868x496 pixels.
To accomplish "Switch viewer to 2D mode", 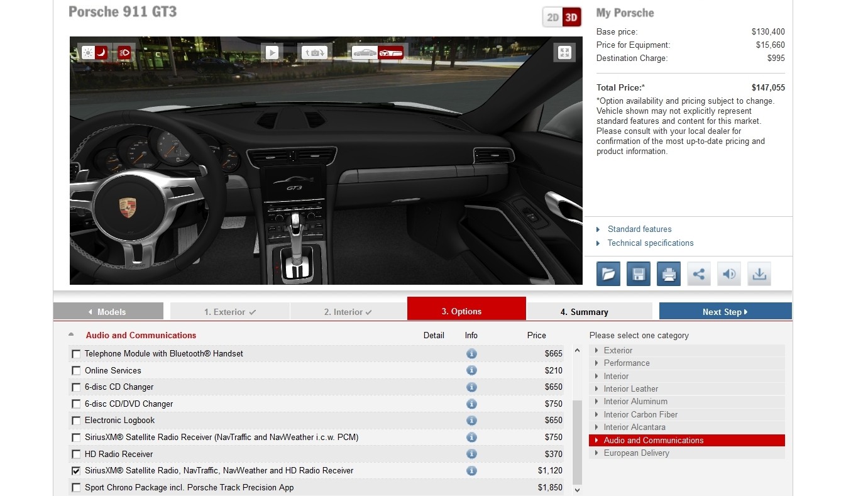I will [552, 18].
